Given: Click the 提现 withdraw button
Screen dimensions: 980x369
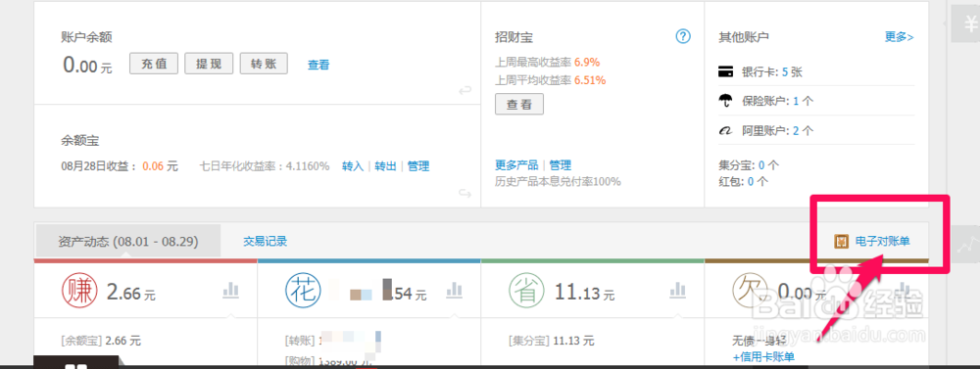Looking at the screenshot, I should pyautogui.click(x=209, y=64).
